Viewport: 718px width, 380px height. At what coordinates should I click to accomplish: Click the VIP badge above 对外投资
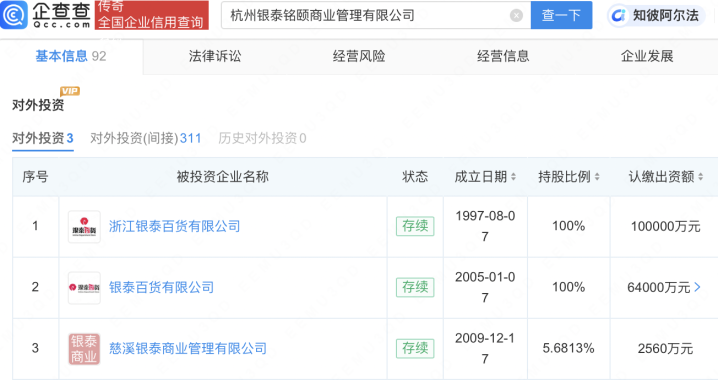(70, 91)
